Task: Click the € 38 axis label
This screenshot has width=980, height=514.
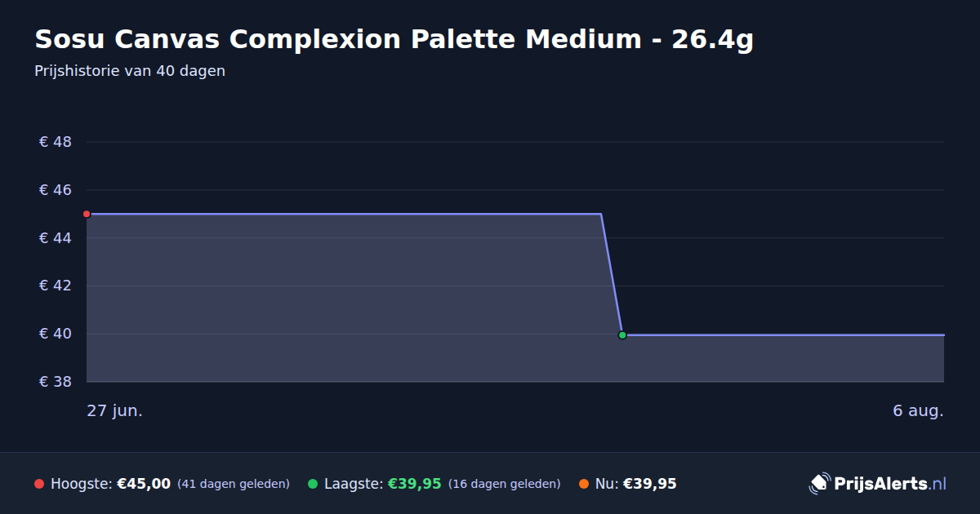Action: (x=56, y=382)
